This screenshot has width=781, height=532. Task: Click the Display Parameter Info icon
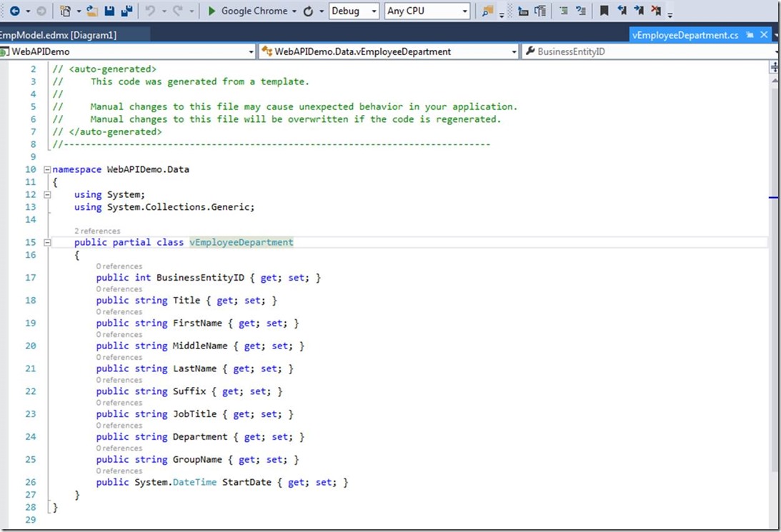click(x=540, y=11)
